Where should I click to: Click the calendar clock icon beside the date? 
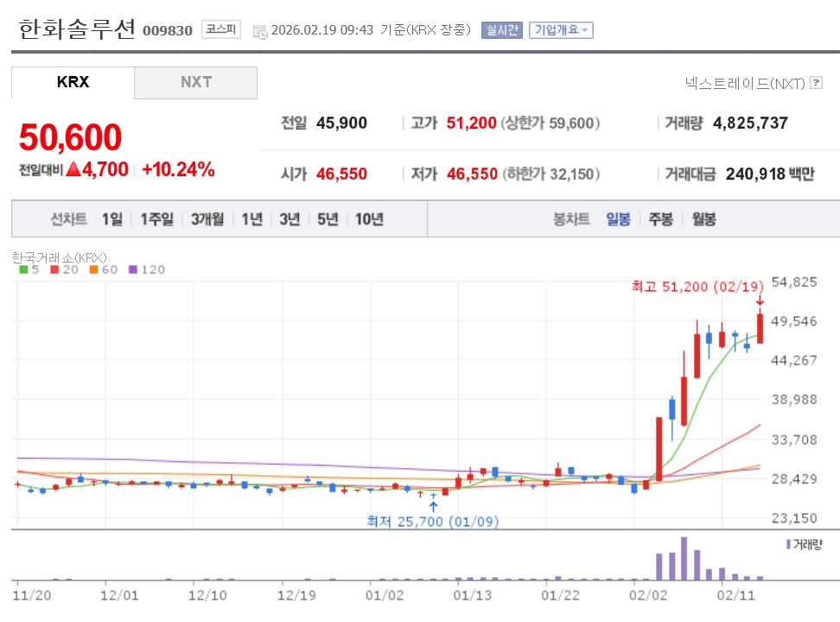click(260, 32)
